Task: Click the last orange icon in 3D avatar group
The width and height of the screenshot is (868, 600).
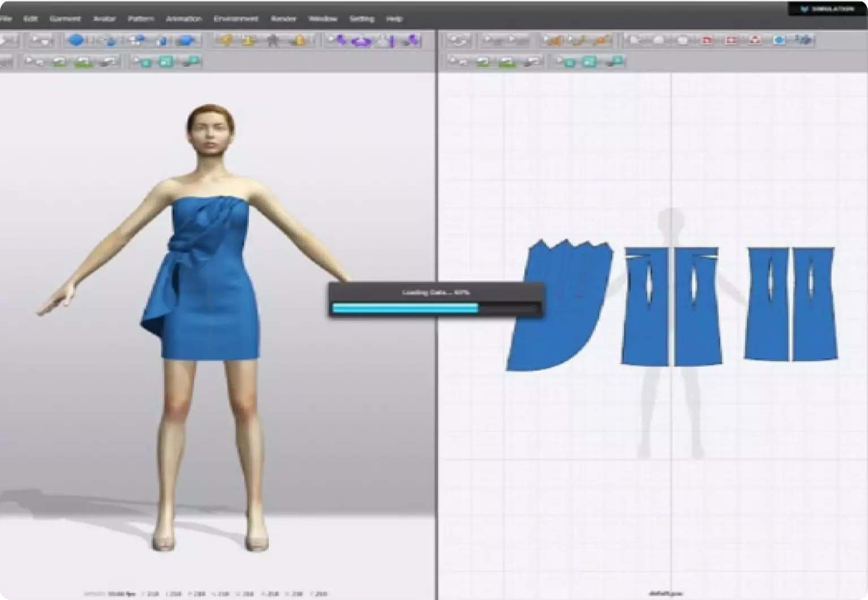Action: pos(299,40)
